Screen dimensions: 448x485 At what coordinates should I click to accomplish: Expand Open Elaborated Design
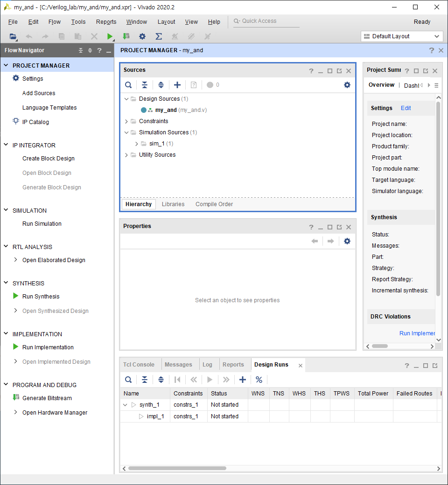15,260
